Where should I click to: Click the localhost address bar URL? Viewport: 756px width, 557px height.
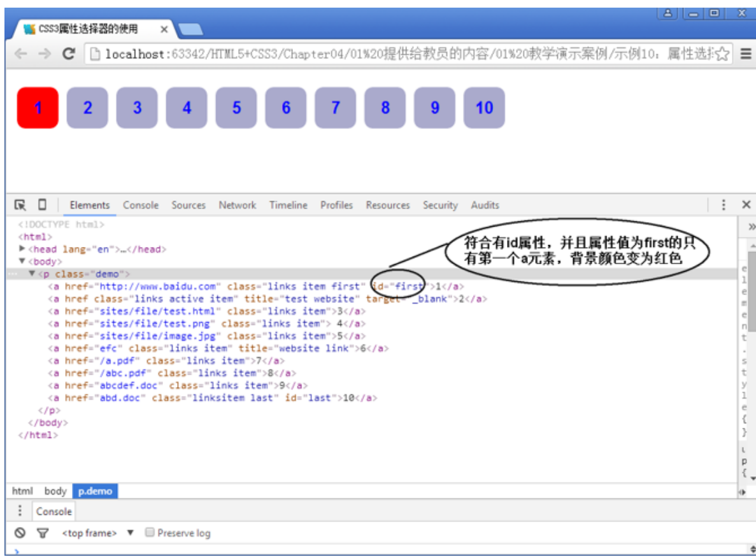[x=408, y=54]
